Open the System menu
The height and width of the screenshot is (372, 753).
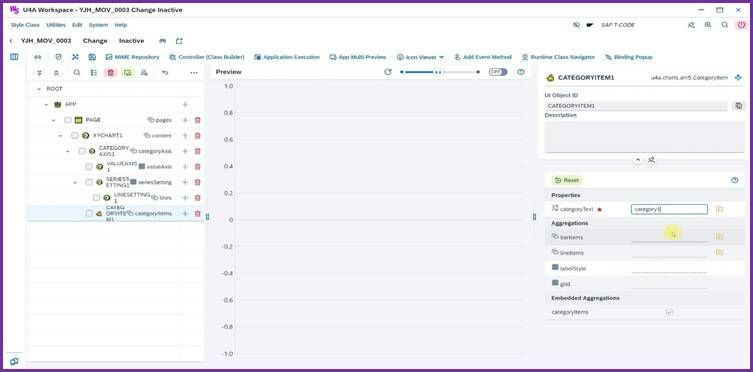[x=98, y=25]
